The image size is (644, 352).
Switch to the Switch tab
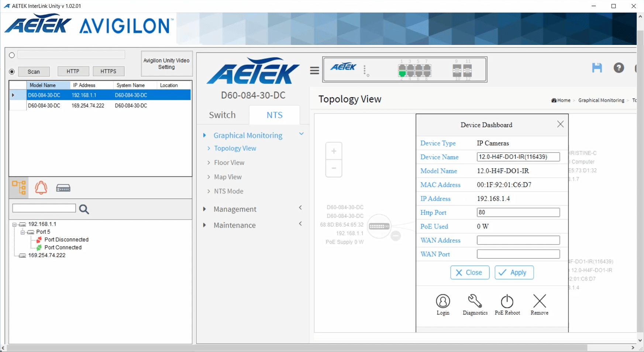coord(222,115)
